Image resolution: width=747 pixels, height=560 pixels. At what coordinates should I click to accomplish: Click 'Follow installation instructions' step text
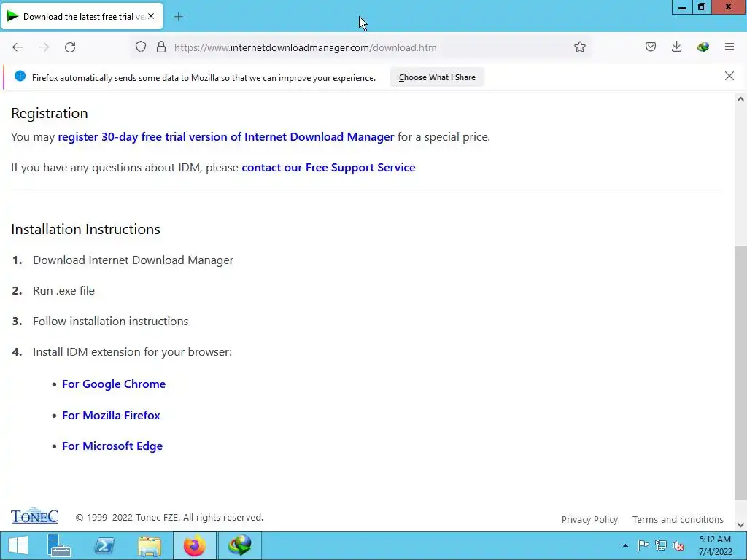pos(111,322)
